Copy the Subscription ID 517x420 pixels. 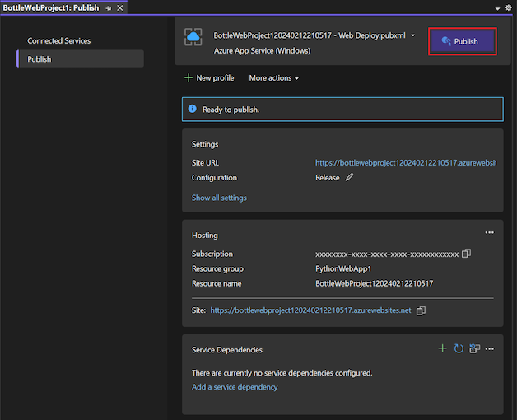466,254
